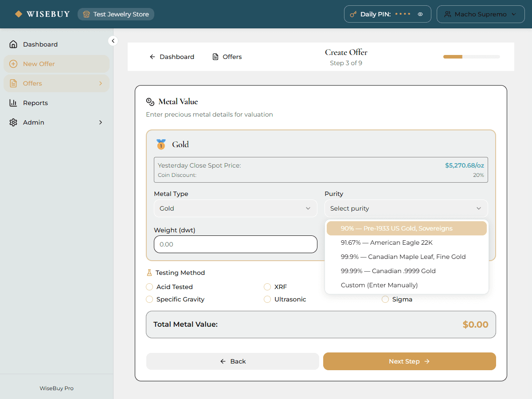Click the WiseBuy diamond logo
The image size is (532, 399).
(19, 14)
